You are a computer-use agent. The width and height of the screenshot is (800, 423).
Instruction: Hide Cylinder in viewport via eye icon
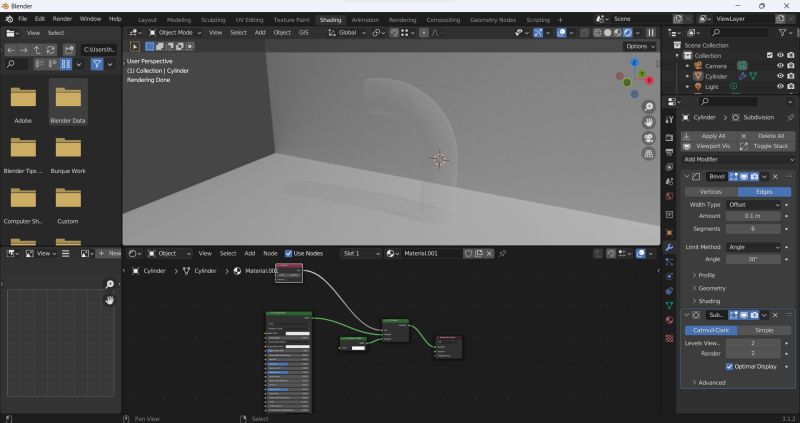pyautogui.click(x=780, y=76)
